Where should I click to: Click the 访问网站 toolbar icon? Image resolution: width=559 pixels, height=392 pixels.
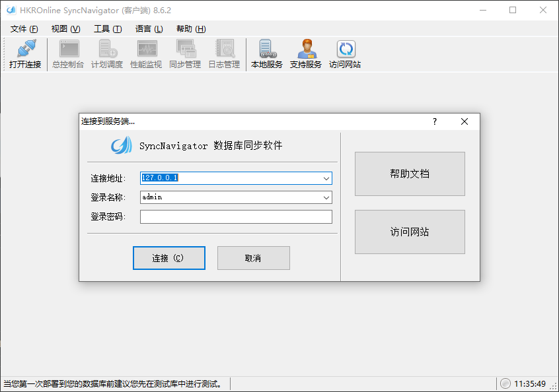coord(346,49)
